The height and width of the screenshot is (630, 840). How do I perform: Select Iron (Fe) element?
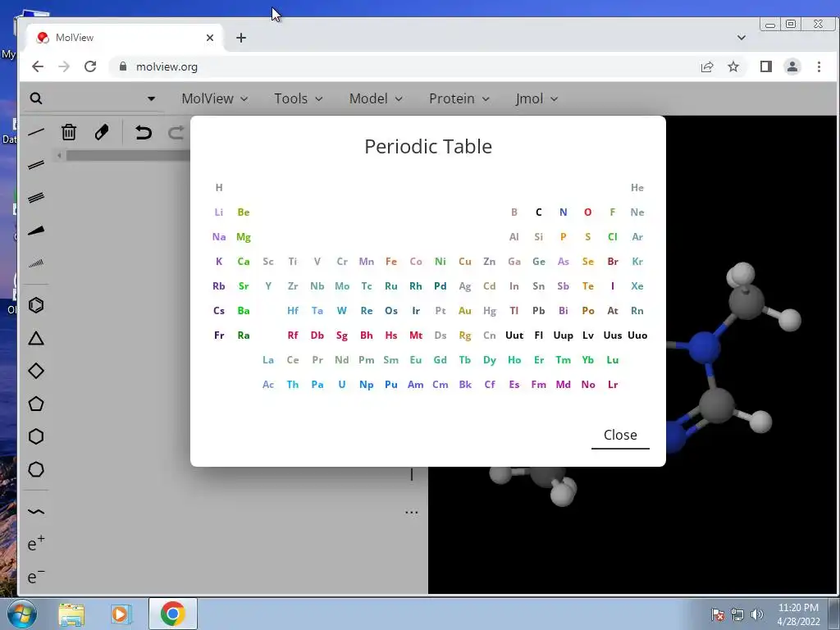tap(391, 262)
